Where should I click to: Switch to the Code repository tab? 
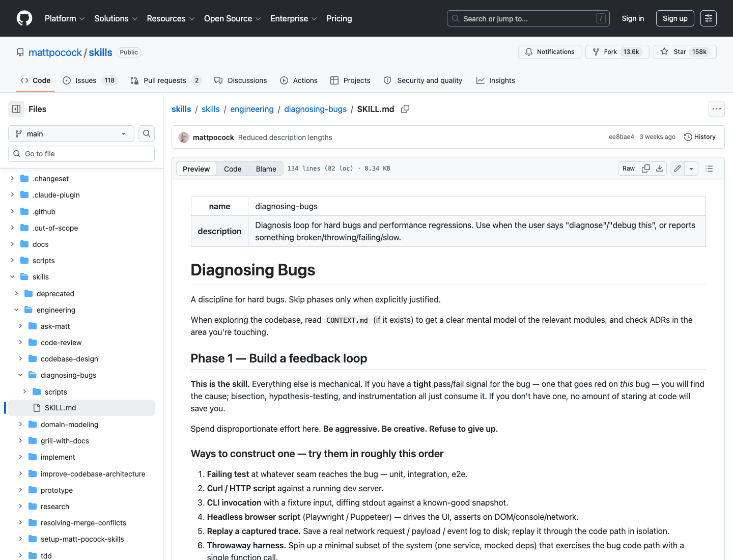(35, 80)
